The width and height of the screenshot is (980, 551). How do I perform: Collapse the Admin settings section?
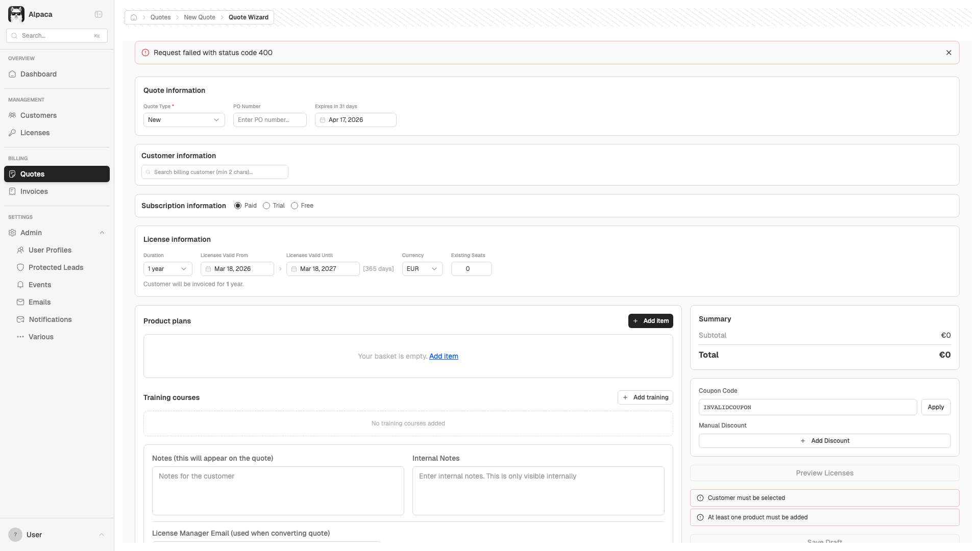click(x=102, y=233)
